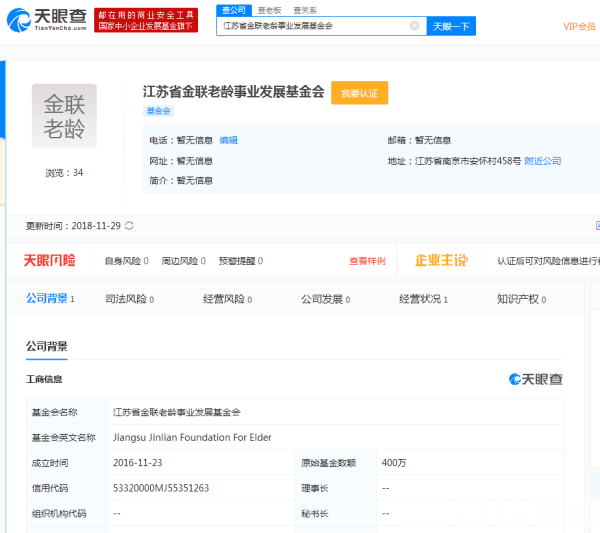Image resolution: width=600 pixels, height=533 pixels.
Task: Click the 天眼风险 risk logo
Action: pyautogui.click(x=50, y=261)
